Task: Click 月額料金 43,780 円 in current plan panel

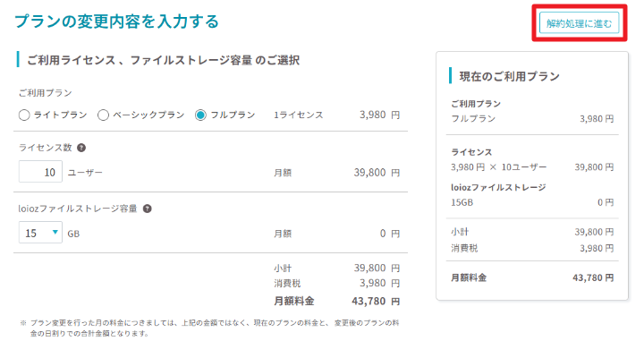Action: pos(532,277)
